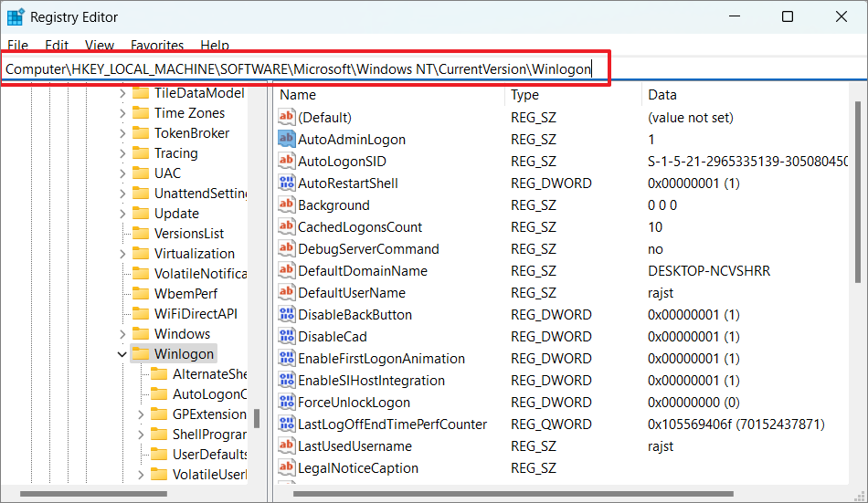Click the EnableFirstLogonAnimation DWORD icon

[286, 358]
